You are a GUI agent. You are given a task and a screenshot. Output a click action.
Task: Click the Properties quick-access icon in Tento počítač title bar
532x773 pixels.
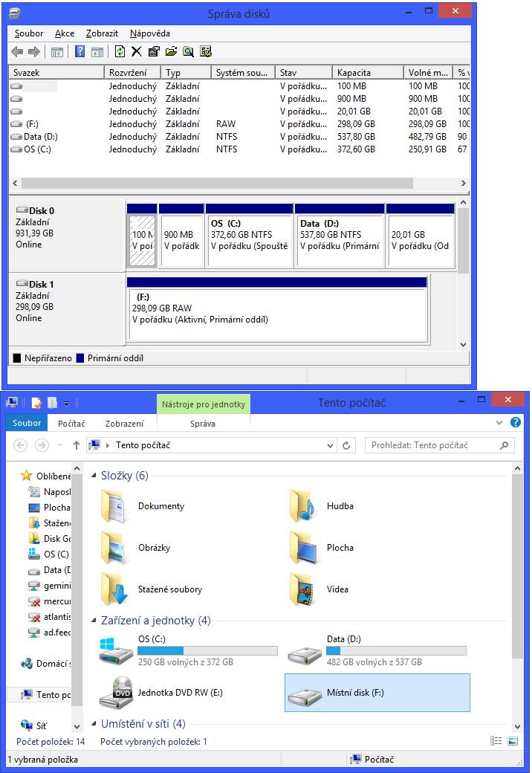tap(36, 403)
